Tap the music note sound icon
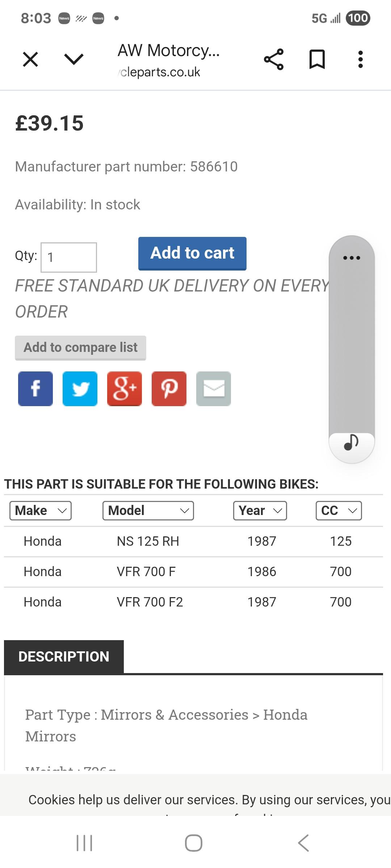 [351, 442]
